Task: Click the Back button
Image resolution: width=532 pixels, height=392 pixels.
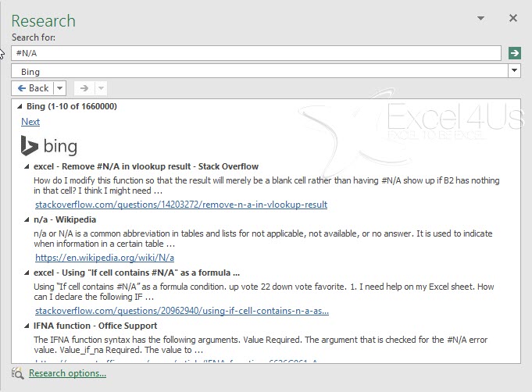Action: point(33,88)
